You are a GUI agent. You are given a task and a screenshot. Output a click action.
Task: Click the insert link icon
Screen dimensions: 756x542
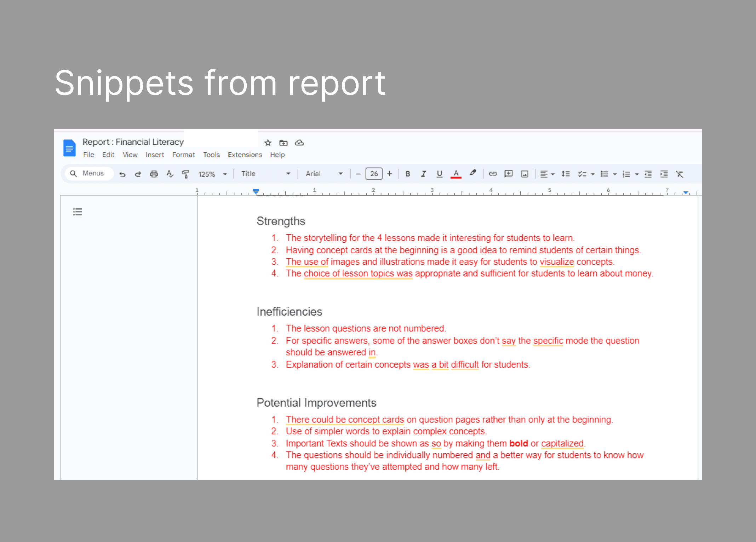(x=493, y=174)
